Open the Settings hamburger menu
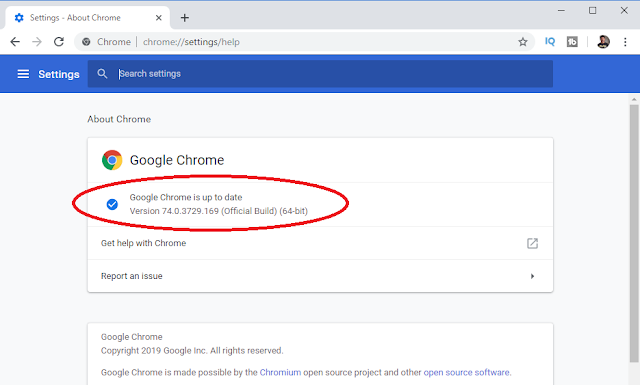 23,74
